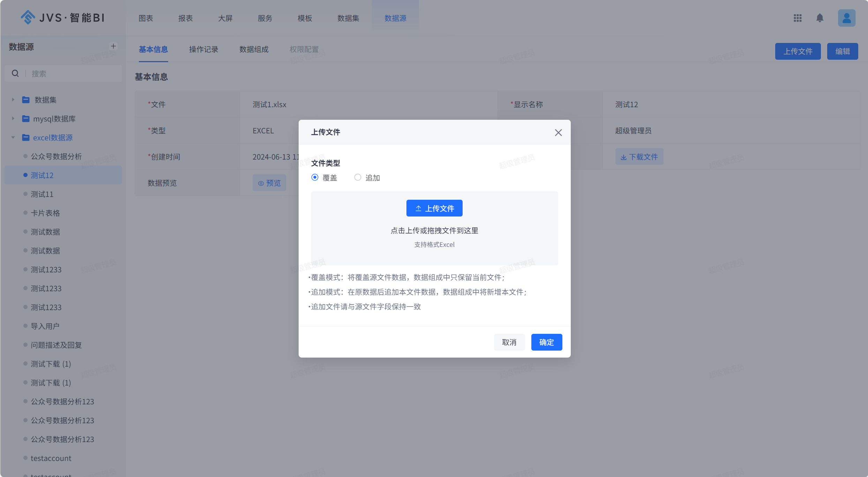Open the notifications bell
This screenshot has width=868, height=477.
point(820,18)
